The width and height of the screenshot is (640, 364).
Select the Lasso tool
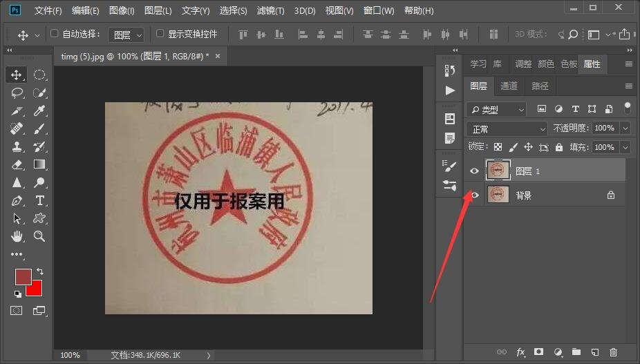tap(17, 93)
